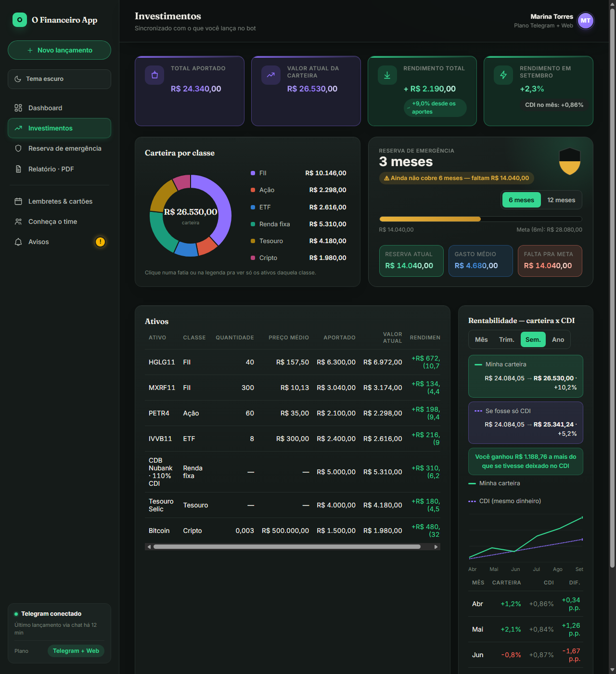Click the bell icon for Avisos
The height and width of the screenshot is (674, 616).
[18, 242]
